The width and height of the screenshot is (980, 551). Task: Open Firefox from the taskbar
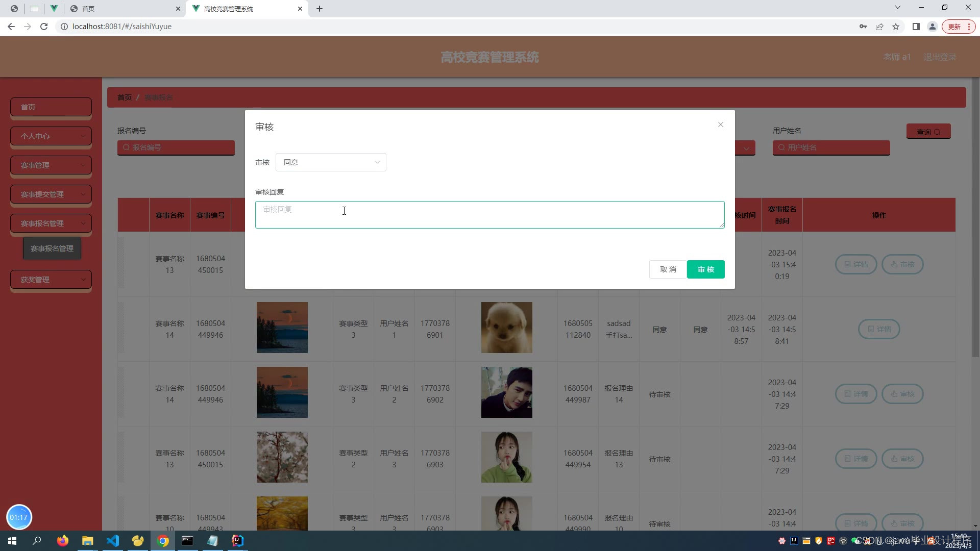[63, 541]
